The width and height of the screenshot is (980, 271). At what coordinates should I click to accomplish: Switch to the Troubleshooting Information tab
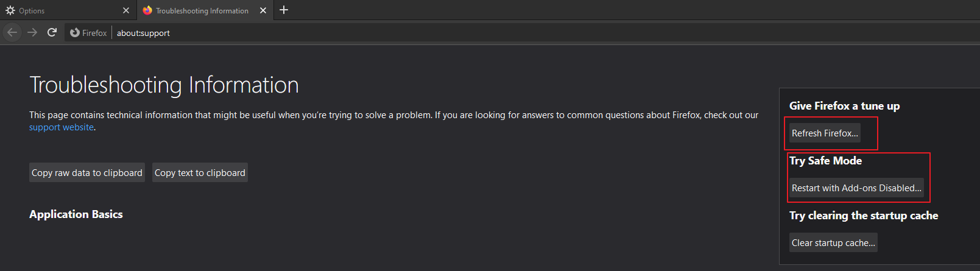(202, 10)
